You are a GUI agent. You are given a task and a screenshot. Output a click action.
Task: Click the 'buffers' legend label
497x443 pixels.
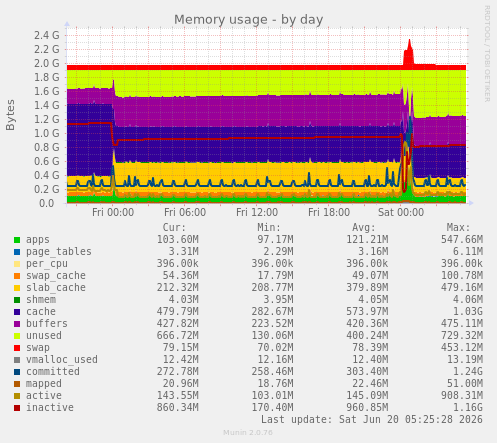tap(47, 324)
